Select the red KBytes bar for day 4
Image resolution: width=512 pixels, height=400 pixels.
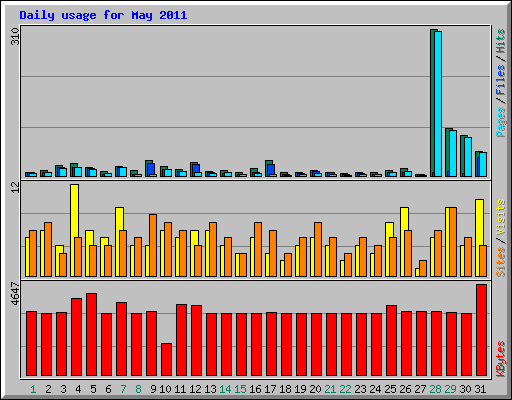pyautogui.click(x=77, y=337)
